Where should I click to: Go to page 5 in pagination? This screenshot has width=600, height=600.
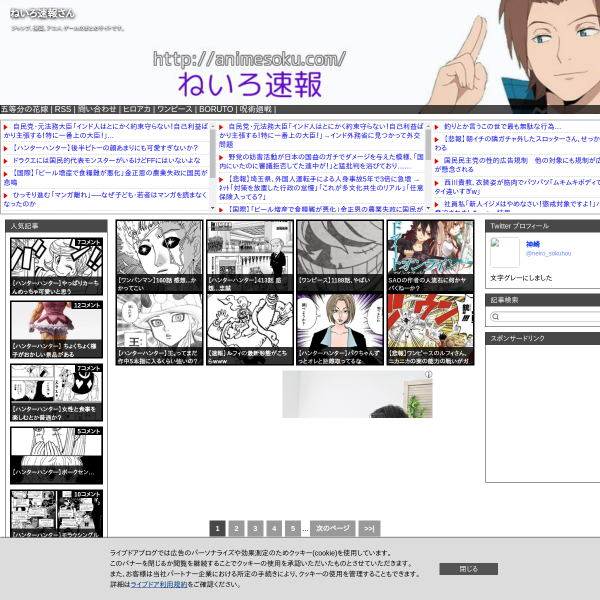tap(293, 528)
